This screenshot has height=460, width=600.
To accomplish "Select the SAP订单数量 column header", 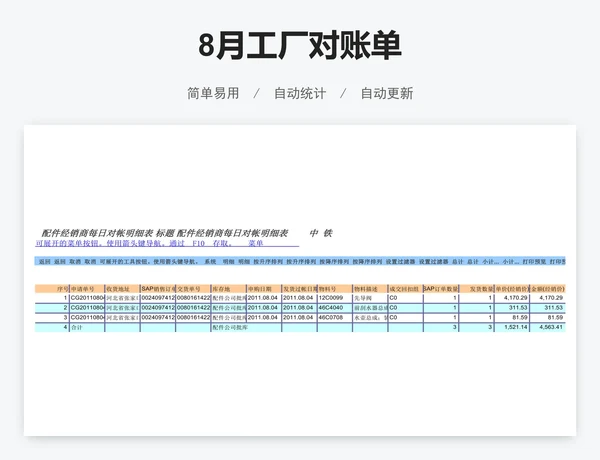I will point(441,289).
